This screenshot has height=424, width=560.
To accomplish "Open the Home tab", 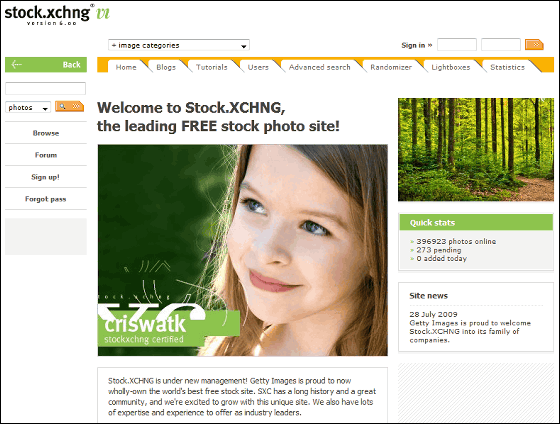I will click(x=126, y=67).
